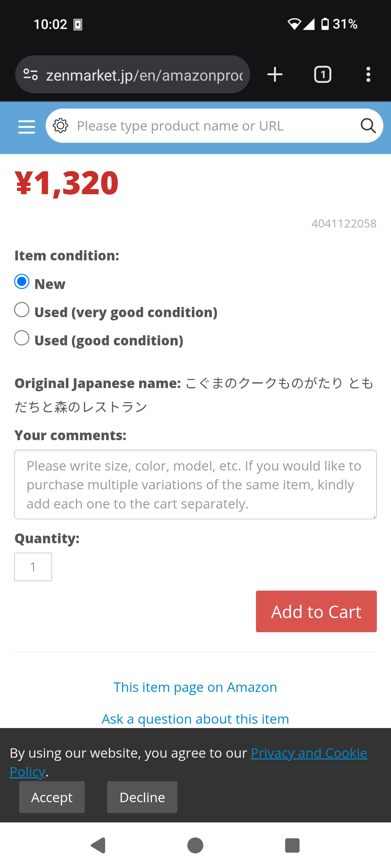View site information icon in address bar
Viewport: 391px width, 868px height.
(31, 75)
